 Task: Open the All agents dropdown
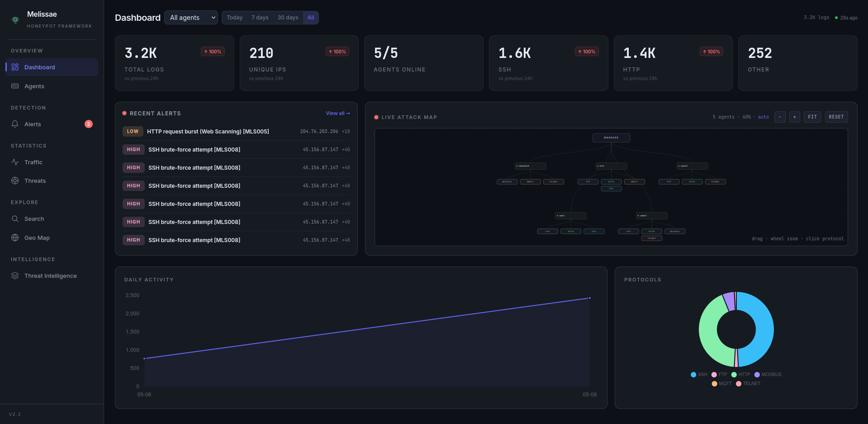point(191,18)
